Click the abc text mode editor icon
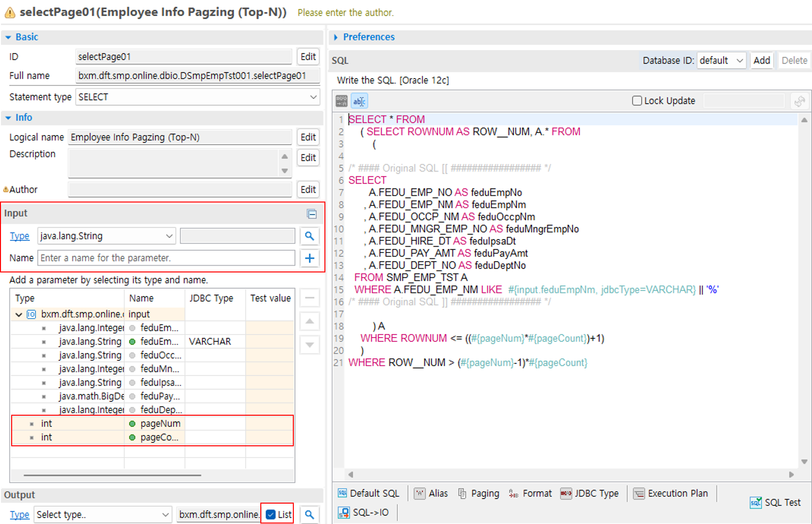This screenshot has width=812, height=524. point(359,101)
